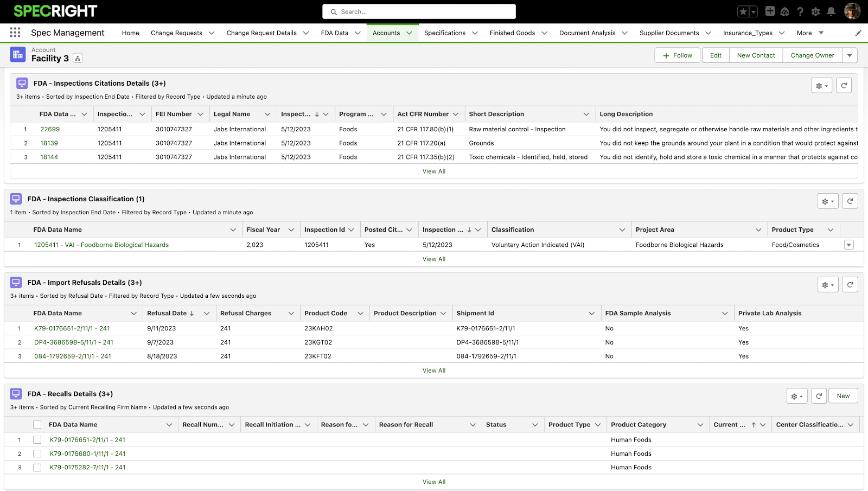Focus the global Search field
This screenshot has height=491, width=868.
419,11
